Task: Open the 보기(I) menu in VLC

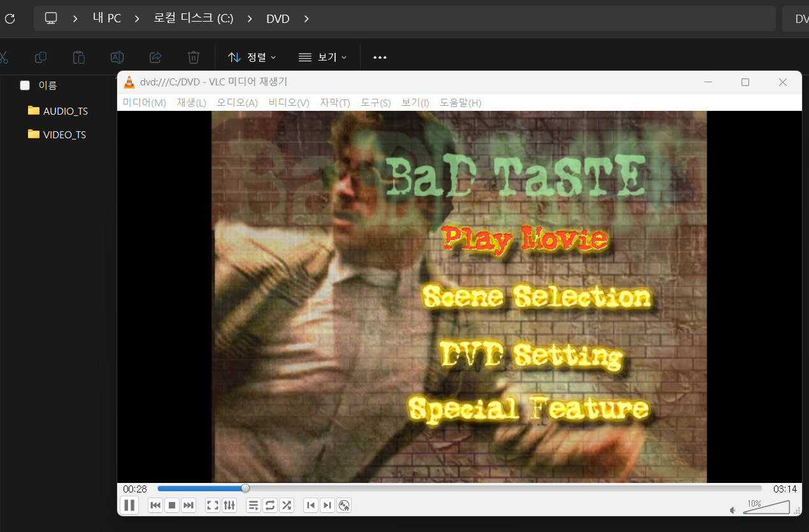Action: point(415,103)
